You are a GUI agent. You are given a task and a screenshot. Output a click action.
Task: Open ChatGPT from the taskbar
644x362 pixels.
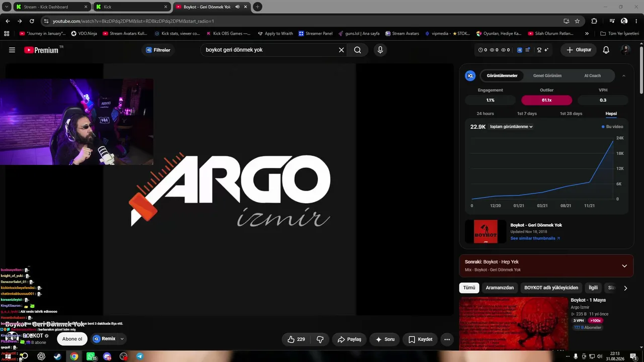tap(41, 356)
